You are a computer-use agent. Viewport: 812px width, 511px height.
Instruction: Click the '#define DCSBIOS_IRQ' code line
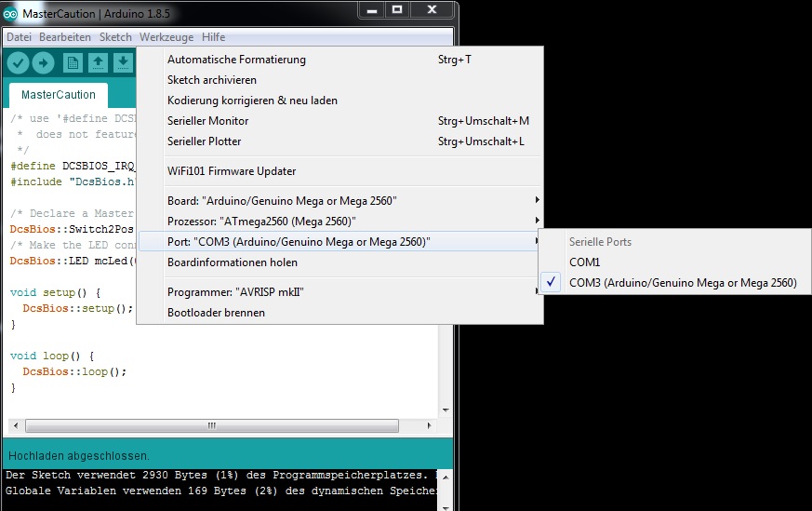click(72, 166)
